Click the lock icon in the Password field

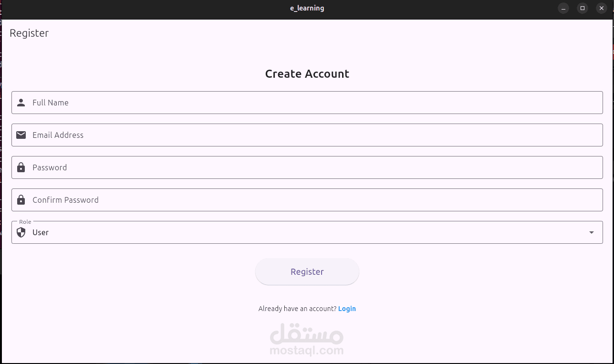point(21,167)
